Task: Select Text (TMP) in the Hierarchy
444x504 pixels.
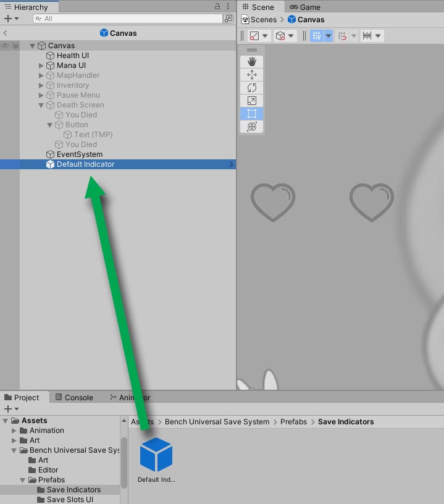Action: point(93,135)
